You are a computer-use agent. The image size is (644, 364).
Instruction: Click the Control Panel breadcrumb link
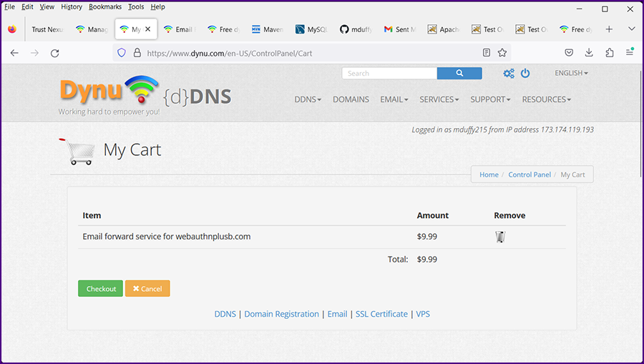tap(530, 174)
